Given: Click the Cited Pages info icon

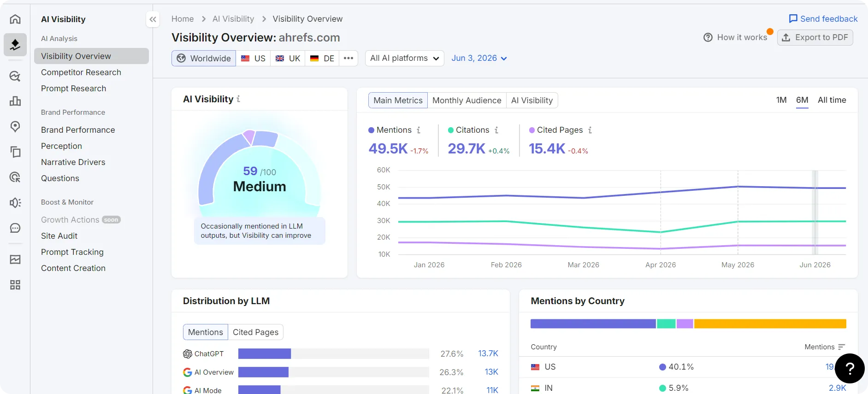Looking at the screenshot, I should tap(590, 130).
